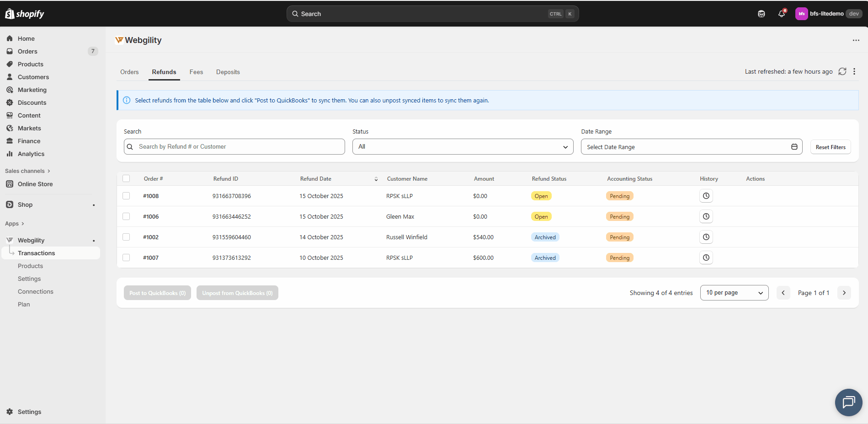Click the refresh icon next to Last refreshed
Image resolution: width=868 pixels, height=424 pixels.
pos(842,71)
